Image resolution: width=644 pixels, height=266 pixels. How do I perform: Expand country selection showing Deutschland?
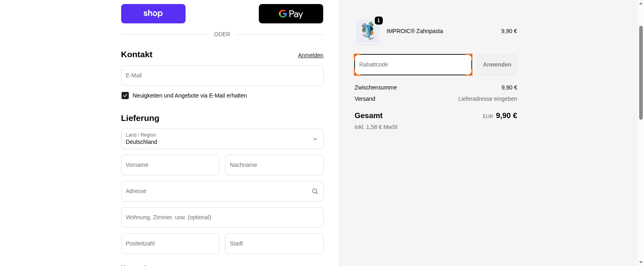(222, 139)
